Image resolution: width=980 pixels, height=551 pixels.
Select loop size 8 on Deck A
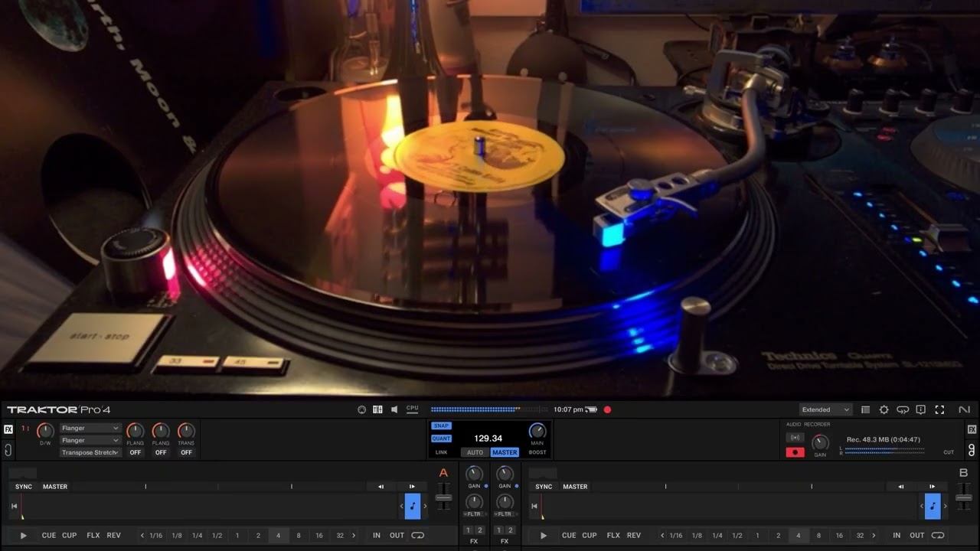click(299, 536)
